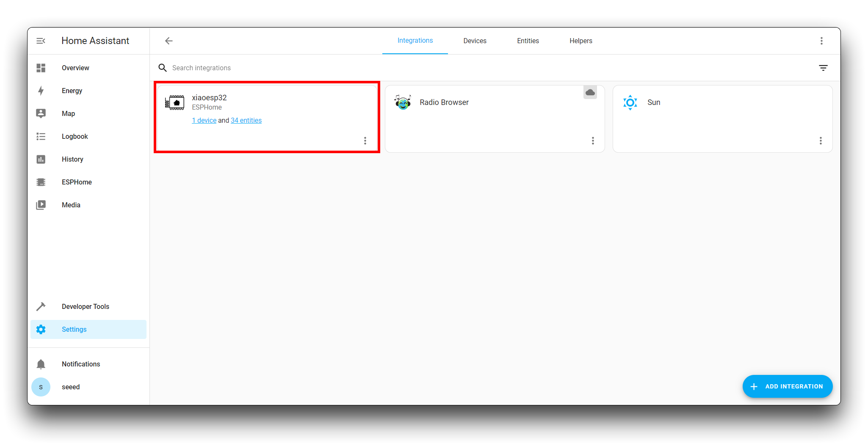The image size is (868, 446).
Task: Click the Logbook list icon
Action: click(x=41, y=136)
